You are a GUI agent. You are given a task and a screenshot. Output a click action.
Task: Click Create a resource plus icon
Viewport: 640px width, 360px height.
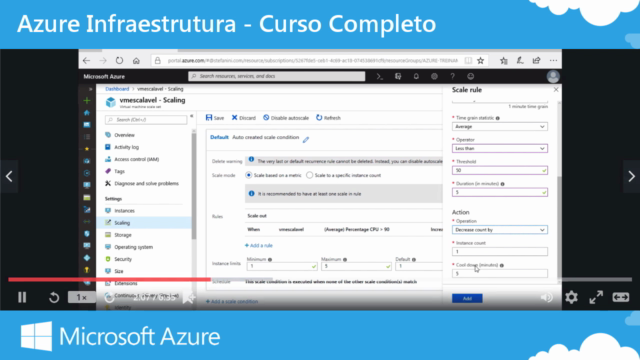click(87, 100)
